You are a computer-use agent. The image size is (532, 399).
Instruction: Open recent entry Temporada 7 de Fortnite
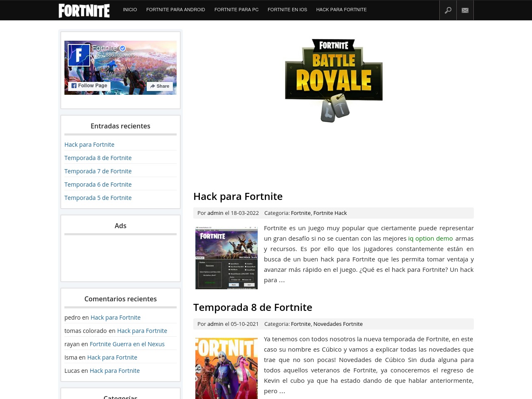click(98, 171)
